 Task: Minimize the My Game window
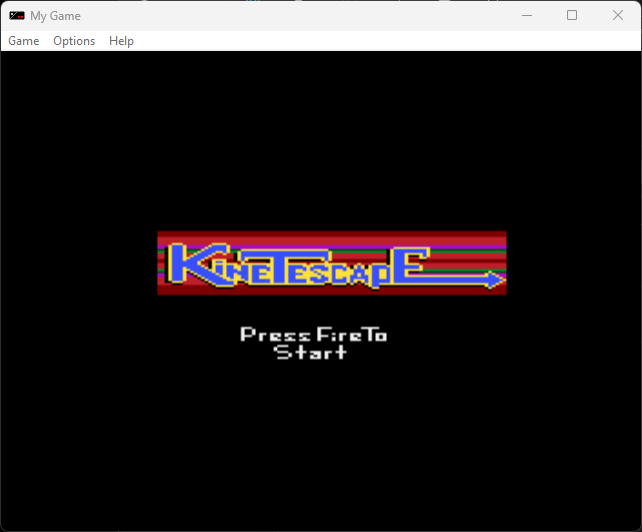(x=526, y=16)
